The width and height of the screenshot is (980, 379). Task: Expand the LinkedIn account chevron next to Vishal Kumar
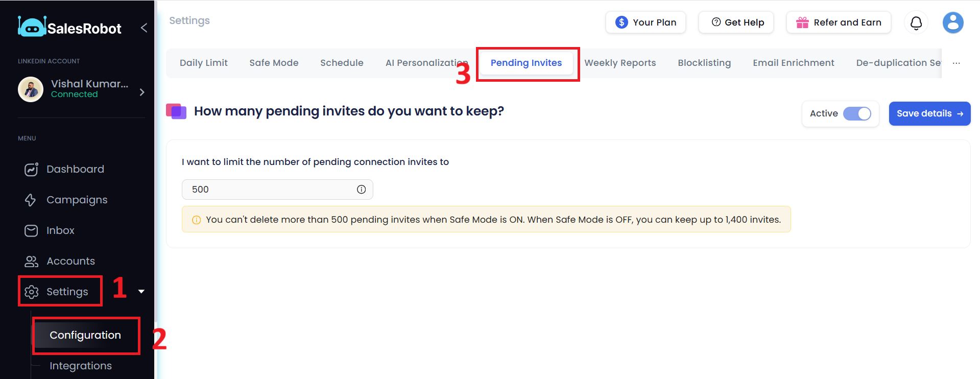point(142,92)
